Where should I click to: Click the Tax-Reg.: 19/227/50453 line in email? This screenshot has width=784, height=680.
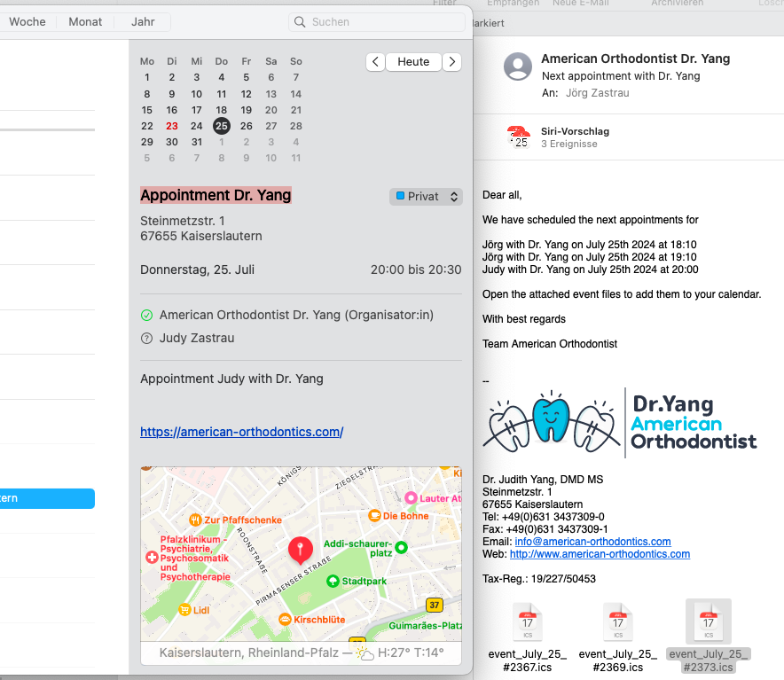[539, 579]
